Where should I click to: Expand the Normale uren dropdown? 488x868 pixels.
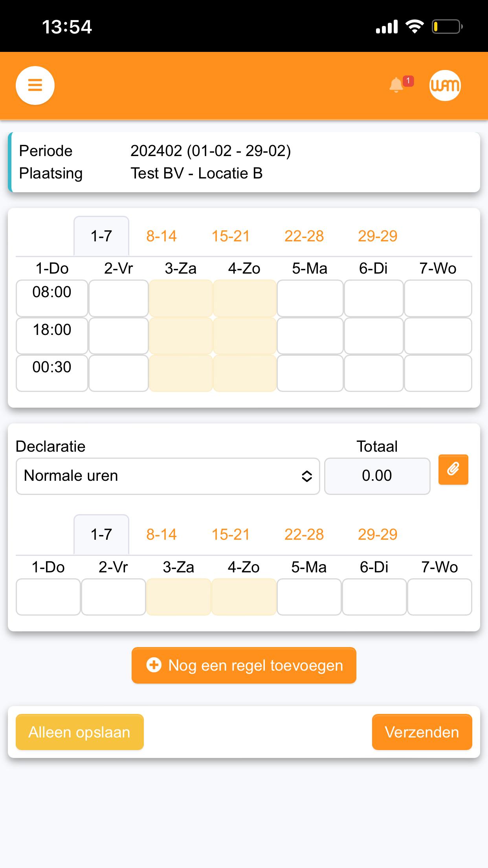168,476
